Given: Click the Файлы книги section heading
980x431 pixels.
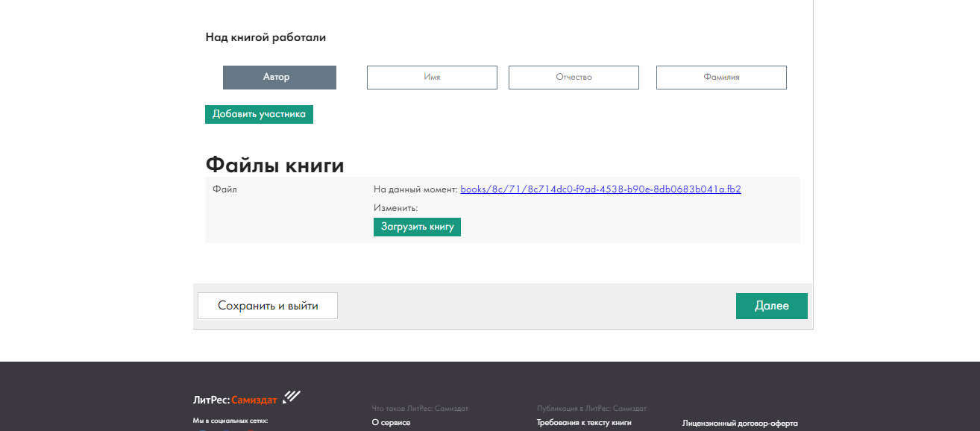Looking at the screenshot, I should (x=274, y=165).
